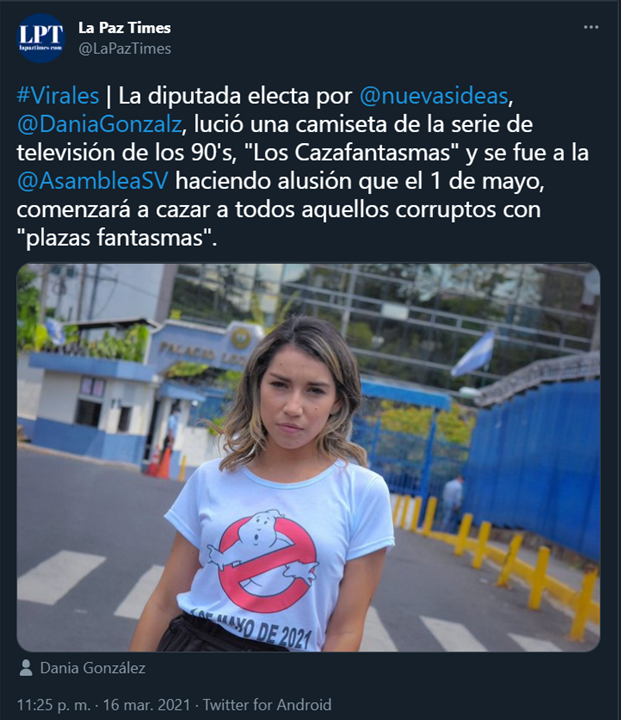The width and height of the screenshot is (621, 720).
Task: Click the blue-and-white flag in the photo
Action: pyautogui.click(x=474, y=354)
